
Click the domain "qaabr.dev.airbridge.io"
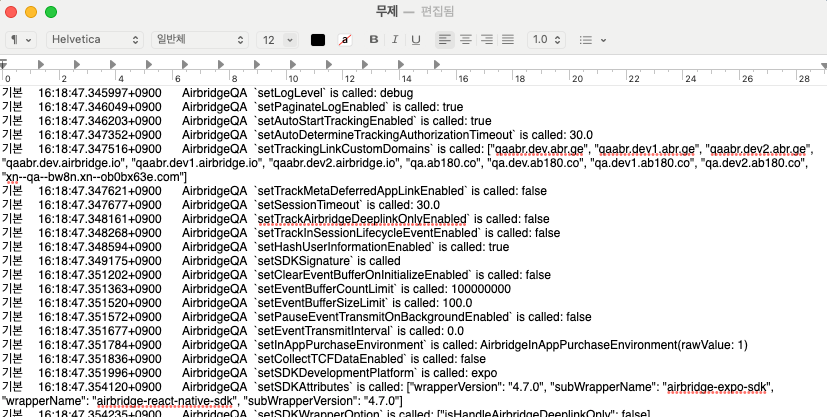63,163
